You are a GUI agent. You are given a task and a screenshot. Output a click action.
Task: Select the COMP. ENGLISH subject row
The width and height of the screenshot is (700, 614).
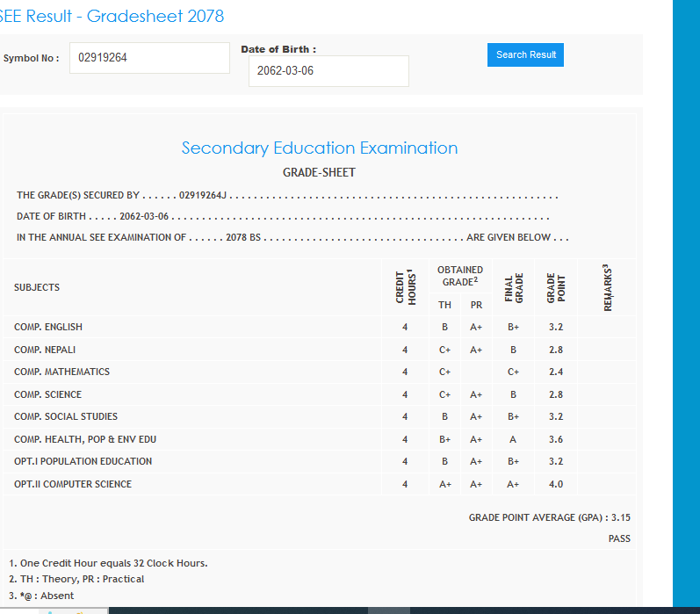(48, 327)
